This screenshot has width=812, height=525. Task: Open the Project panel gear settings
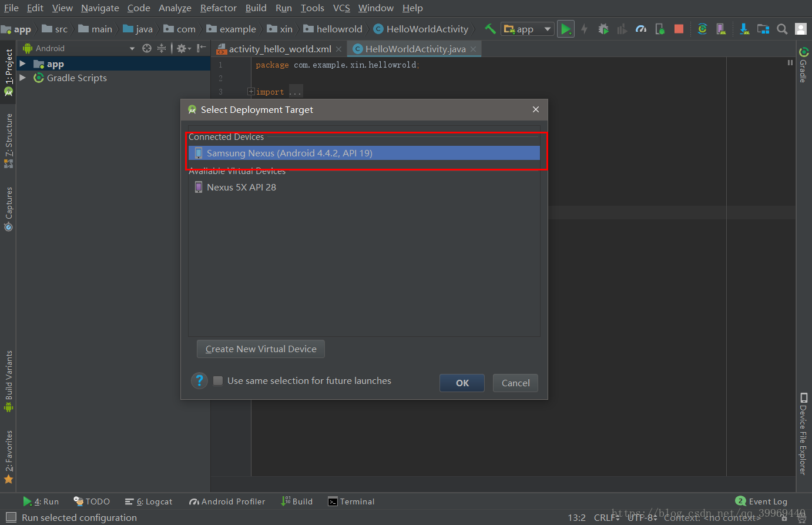(183, 48)
